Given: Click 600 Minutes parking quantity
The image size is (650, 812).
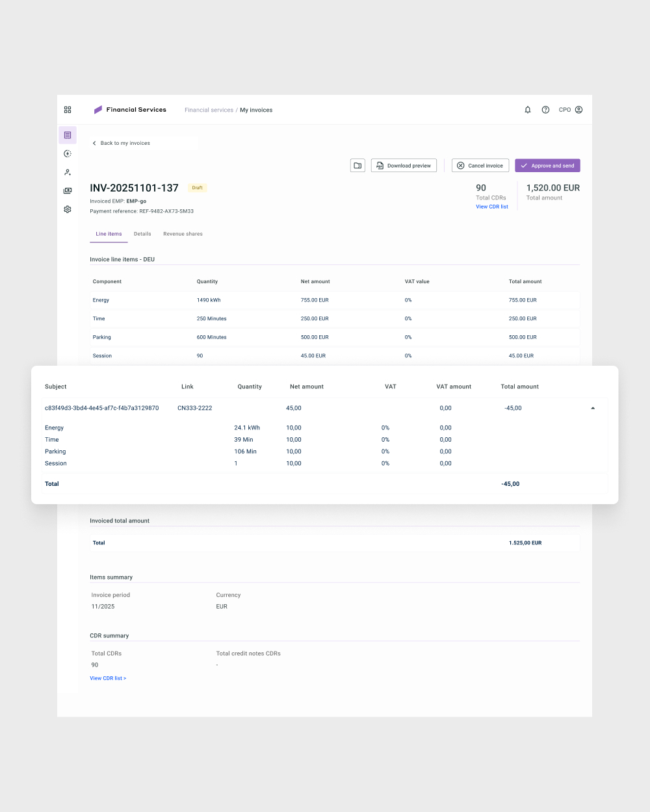Looking at the screenshot, I should pyautogui.click(x=212, y=337).
